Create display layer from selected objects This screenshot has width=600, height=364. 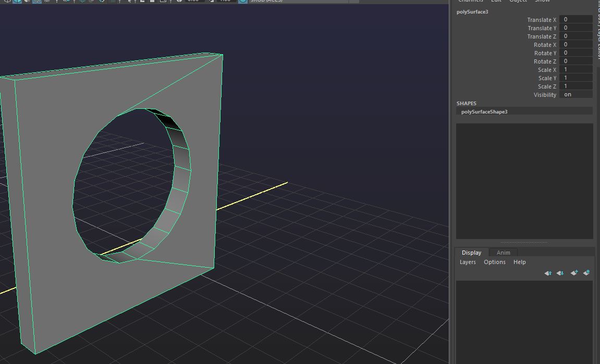586,272
